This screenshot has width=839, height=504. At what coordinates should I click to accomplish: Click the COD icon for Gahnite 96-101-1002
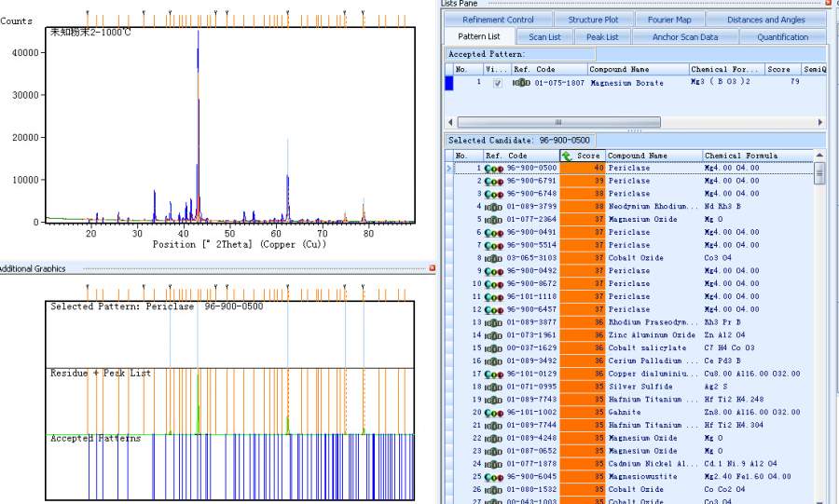494,412
